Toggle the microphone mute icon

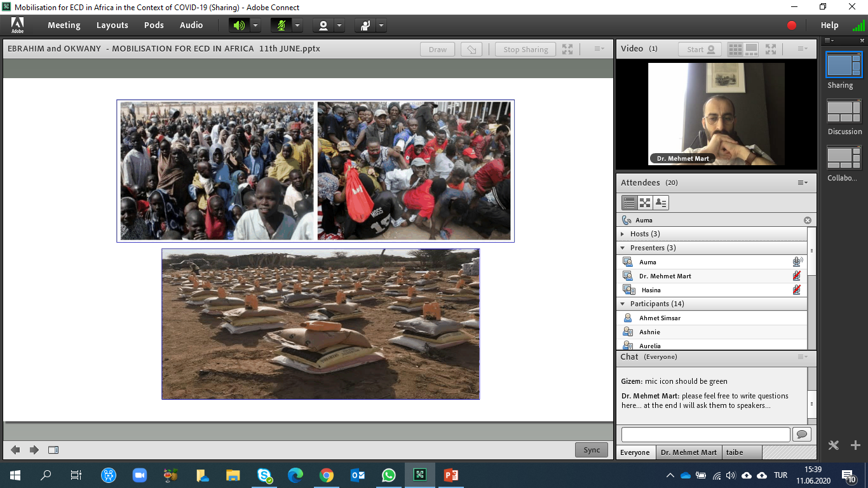tap(281, 25)
